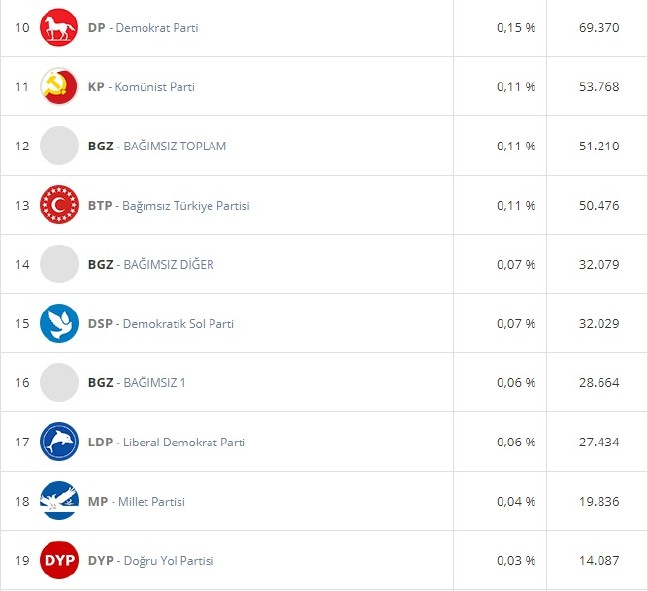Click the Demokratik Sol Parti dove logo
The width and height of the screenshot is (648, 591).
click(59, 323)
